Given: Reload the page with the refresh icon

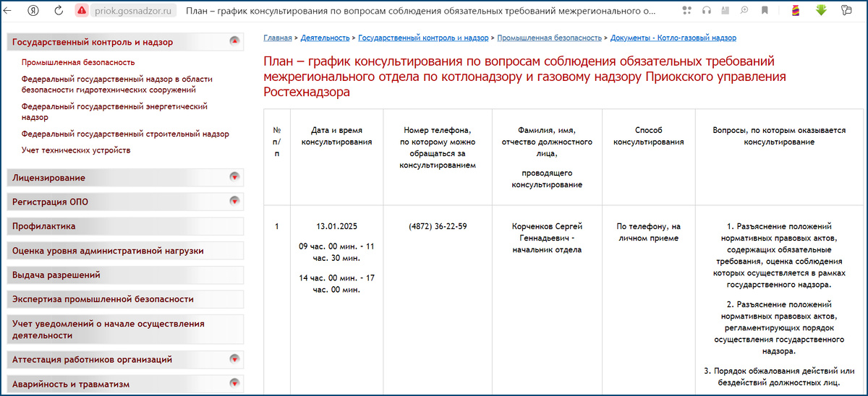Looking at the screenshot, I should coord(58,11).
